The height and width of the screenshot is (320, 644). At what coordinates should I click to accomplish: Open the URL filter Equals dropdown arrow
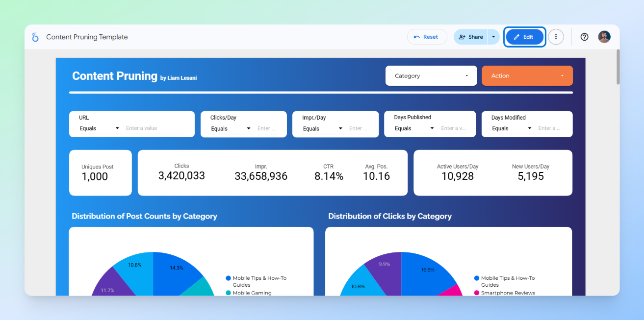click(118, 128)
